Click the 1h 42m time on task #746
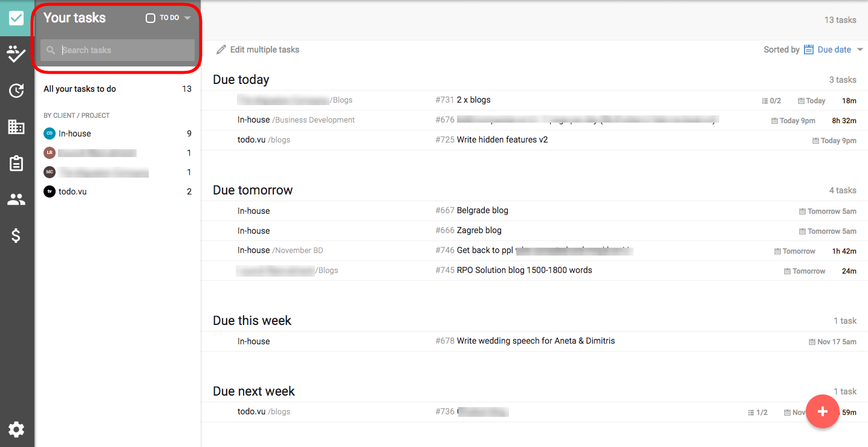 844,251
